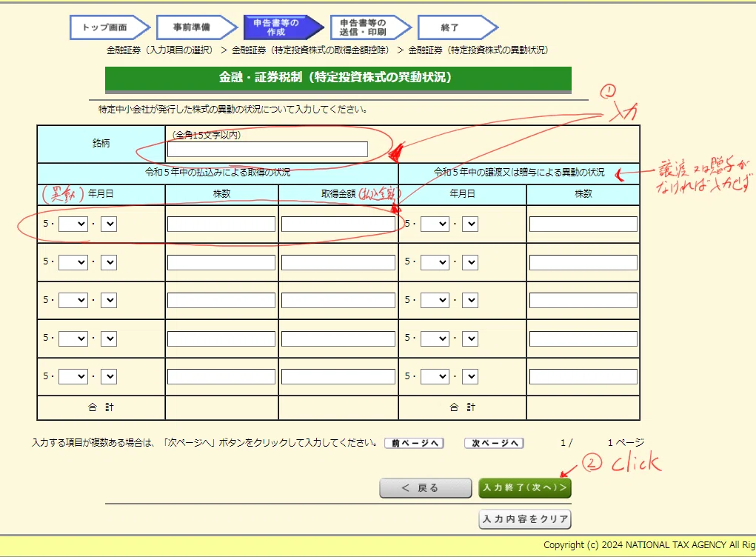The image size is (756, 557).
Task: Click the 次ページへ button
Action: pyautogui.click(x=494, y=443)
